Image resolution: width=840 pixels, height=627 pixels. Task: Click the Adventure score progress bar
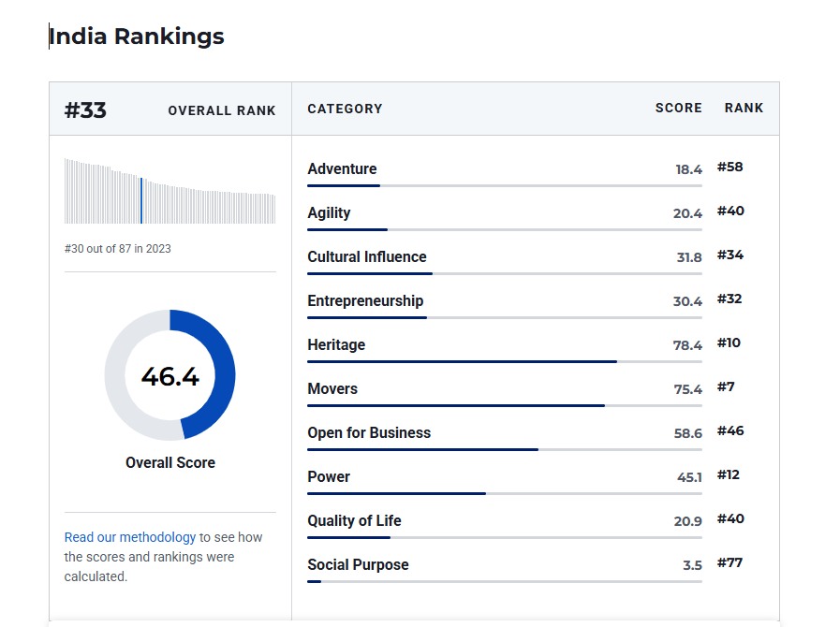[x=504, y=185]
